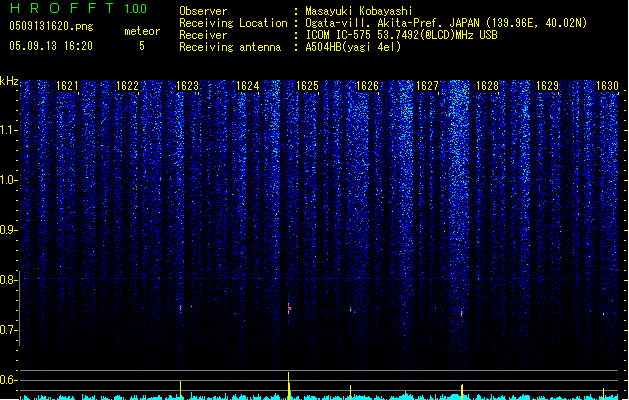Click the 0.7 kHz axis label
The width and height of the screenshot is (629, 400).
(9, 330)
